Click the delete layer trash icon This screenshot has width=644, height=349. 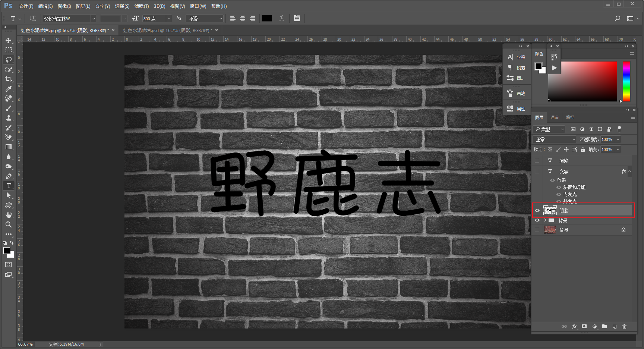(x=625, y=327)
